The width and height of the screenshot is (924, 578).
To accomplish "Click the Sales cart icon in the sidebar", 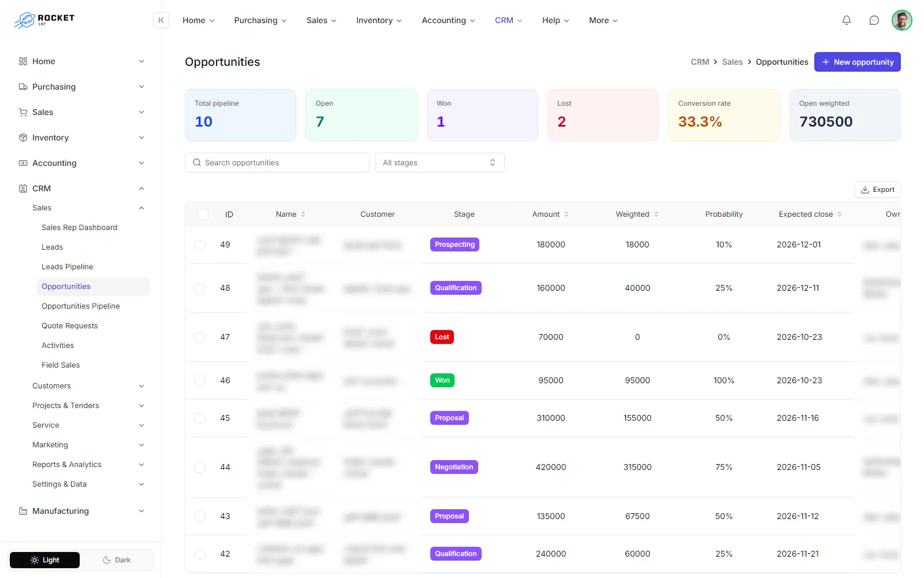I will (x=23, y=112).
